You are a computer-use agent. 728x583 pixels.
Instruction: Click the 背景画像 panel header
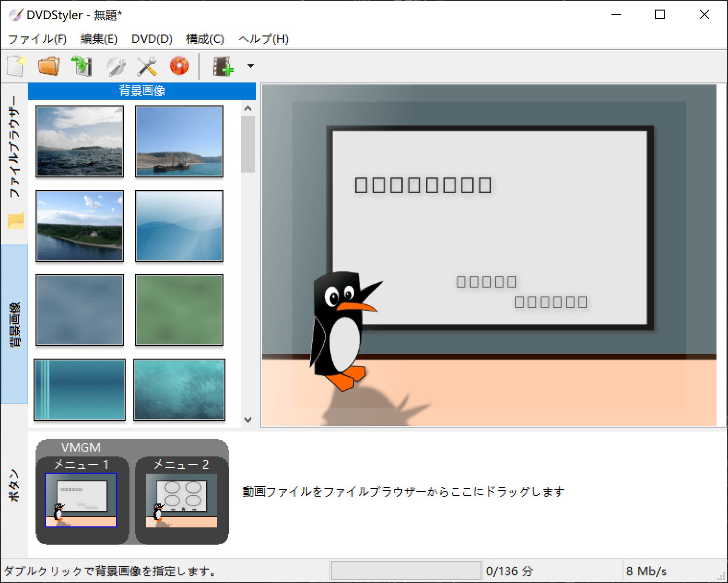click(142, 91)
